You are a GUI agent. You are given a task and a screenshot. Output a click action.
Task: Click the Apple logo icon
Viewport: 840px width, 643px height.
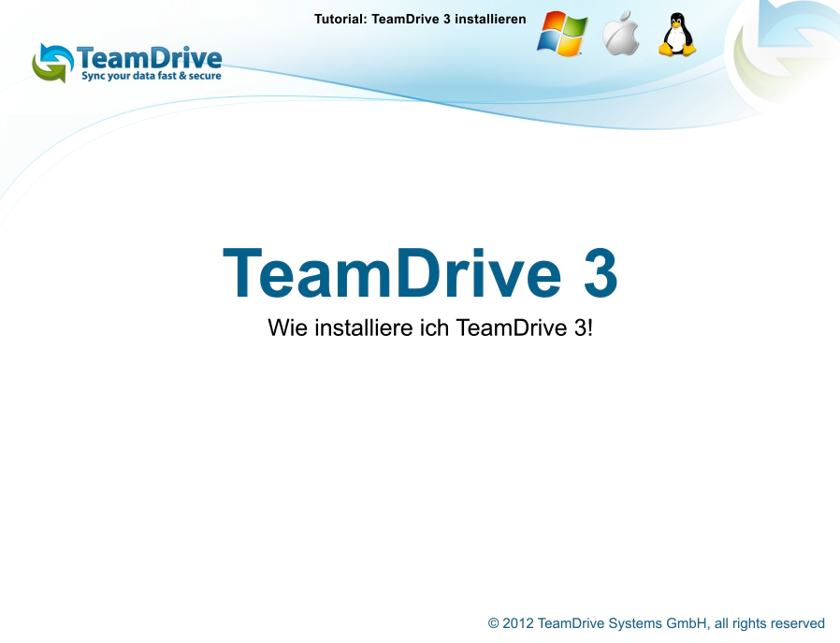tap(621, 34)
